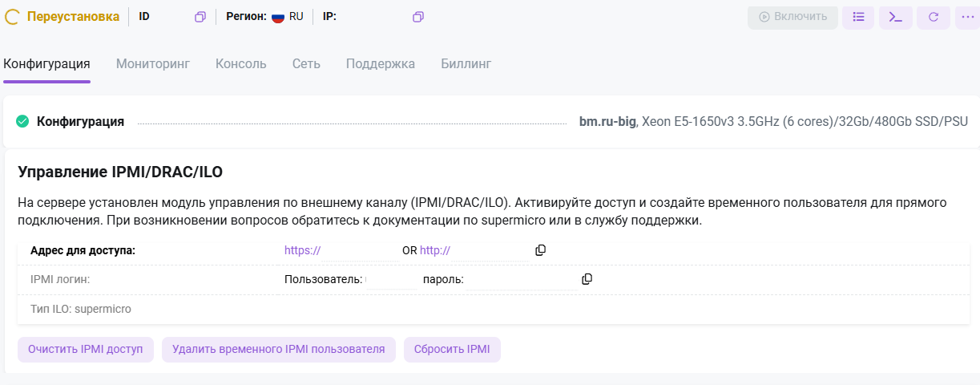Copy the server IP address
Image resolution: width=980 pixels, height=385 pixels.
pos(418,17)
